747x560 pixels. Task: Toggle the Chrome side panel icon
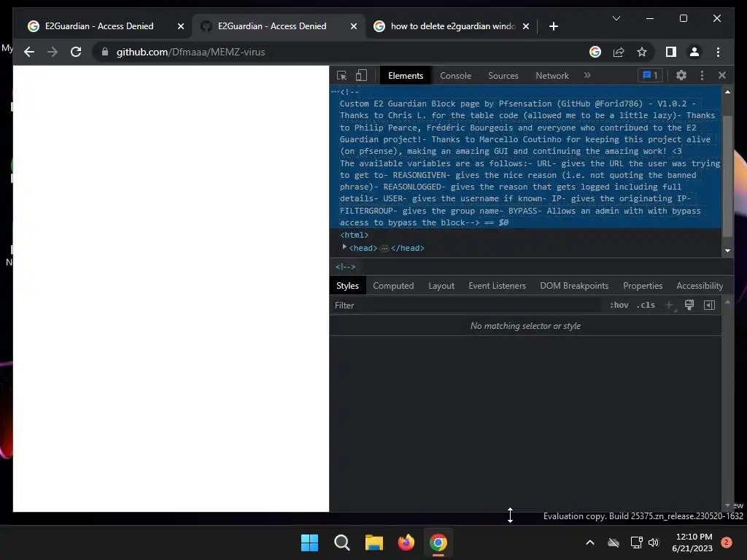(671, 52)
